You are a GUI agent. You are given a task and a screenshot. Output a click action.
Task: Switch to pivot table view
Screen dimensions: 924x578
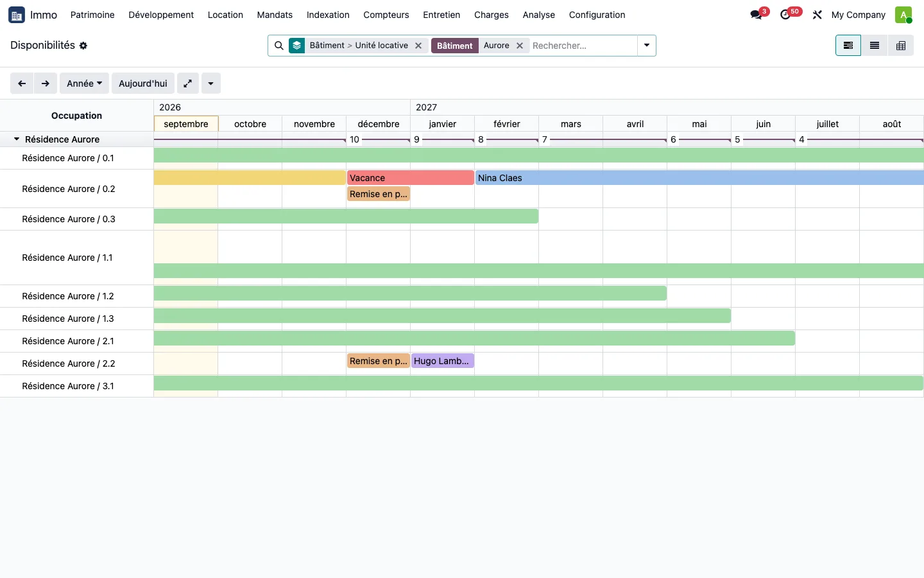901,46
